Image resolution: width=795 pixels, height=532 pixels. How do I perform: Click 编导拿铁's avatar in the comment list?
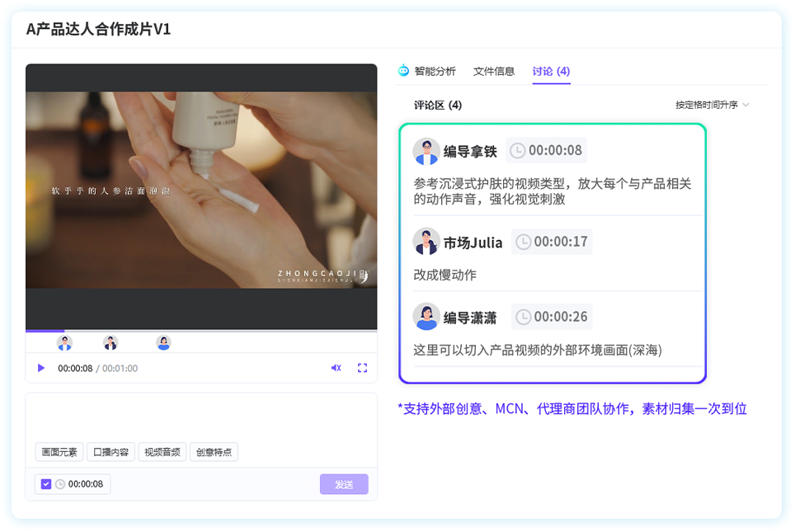coord(426,151)
